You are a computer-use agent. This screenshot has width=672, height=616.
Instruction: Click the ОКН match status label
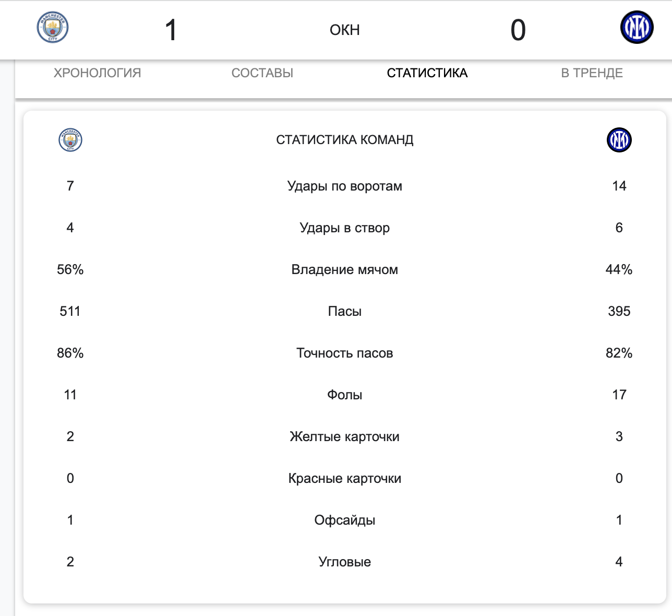point(344,30)
